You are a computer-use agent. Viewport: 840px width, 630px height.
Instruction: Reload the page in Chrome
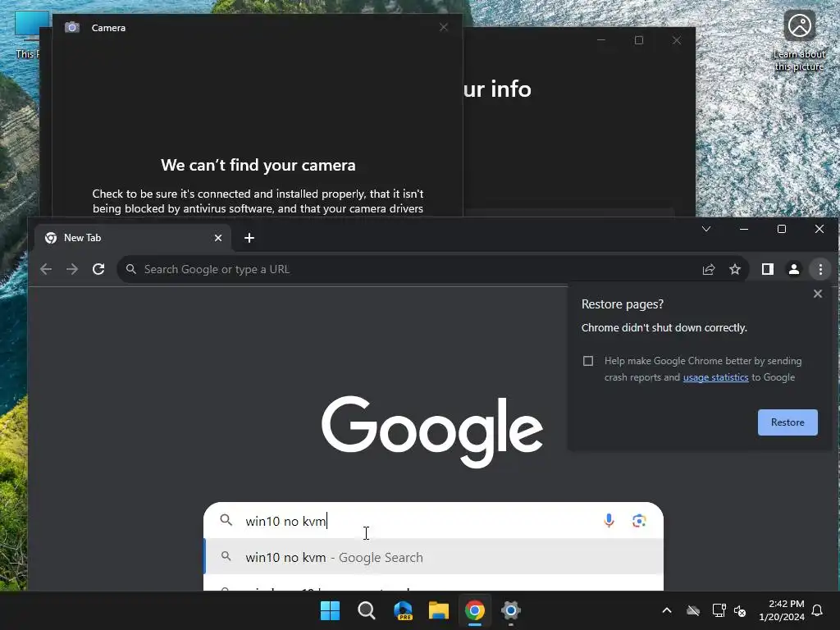tap(98, 269)
